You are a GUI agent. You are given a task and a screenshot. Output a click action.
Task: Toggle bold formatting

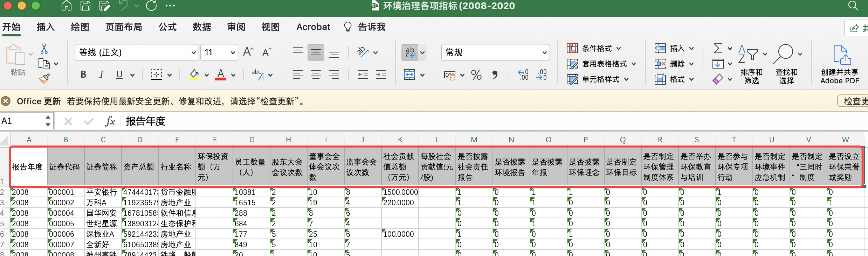pos(83,74)
